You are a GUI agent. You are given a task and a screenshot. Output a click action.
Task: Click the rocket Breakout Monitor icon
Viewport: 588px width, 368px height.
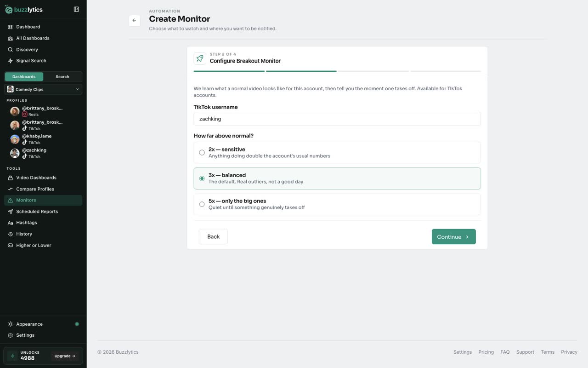[x=200, y=58]
